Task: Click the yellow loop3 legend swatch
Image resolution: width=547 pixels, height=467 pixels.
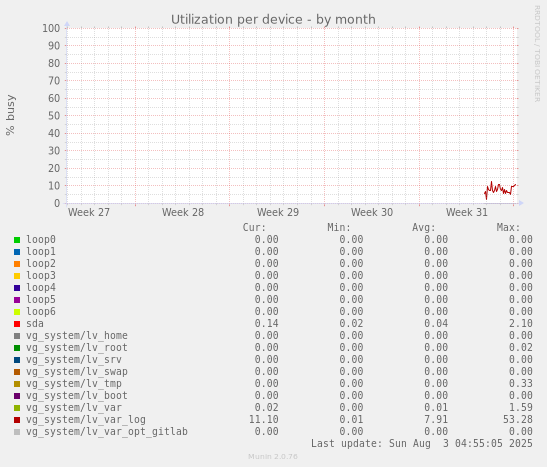Action: click(17, 276)
